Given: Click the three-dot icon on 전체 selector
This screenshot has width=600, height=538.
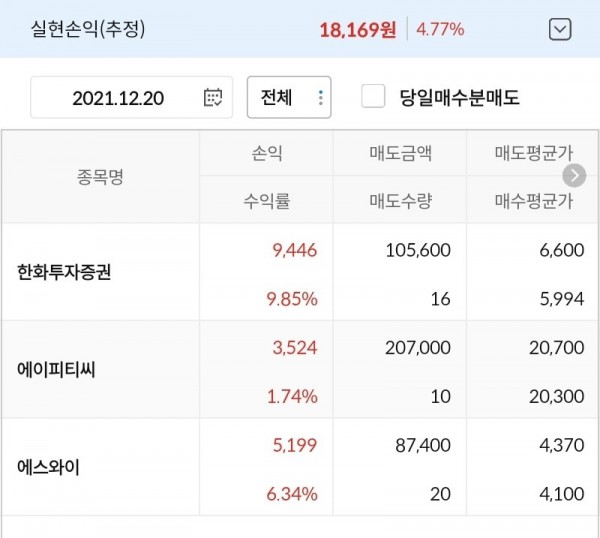Looking at the screenshot, I should [x=320, y=98].
